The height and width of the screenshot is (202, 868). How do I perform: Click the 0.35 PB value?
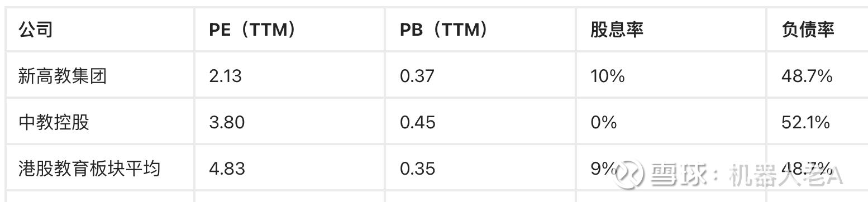[418, 169]
